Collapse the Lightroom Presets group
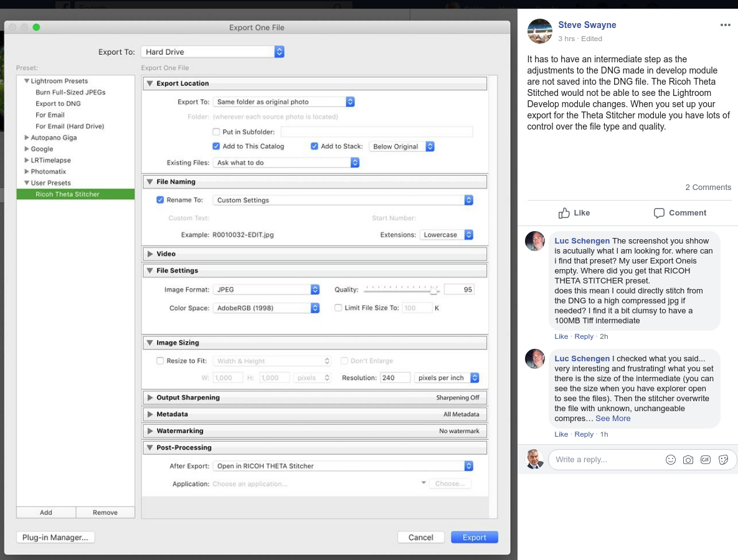Viewport: 738px width, 560px height. [27, 81]
